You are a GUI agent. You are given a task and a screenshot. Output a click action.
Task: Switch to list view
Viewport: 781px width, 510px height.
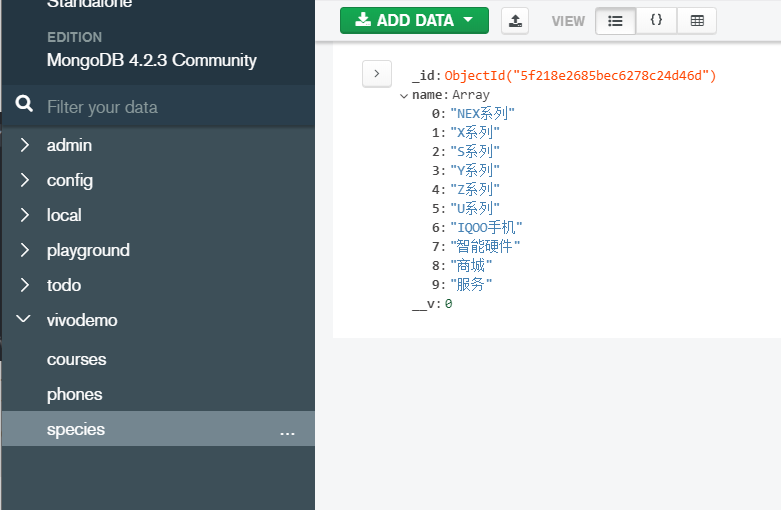615,21
